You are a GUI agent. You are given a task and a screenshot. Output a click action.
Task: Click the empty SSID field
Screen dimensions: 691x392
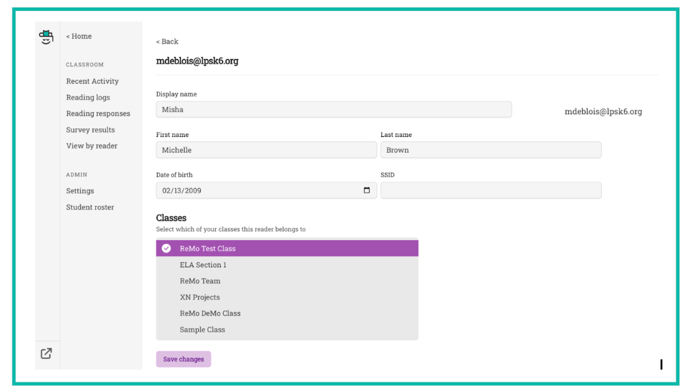pos(491,190)
